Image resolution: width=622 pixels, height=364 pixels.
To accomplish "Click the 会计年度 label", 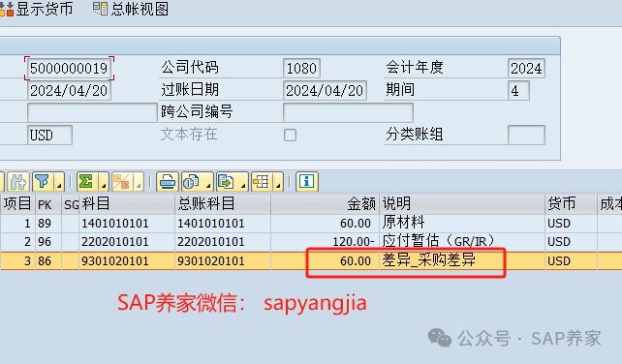I will pyautogui.click(x=415, y=68).
